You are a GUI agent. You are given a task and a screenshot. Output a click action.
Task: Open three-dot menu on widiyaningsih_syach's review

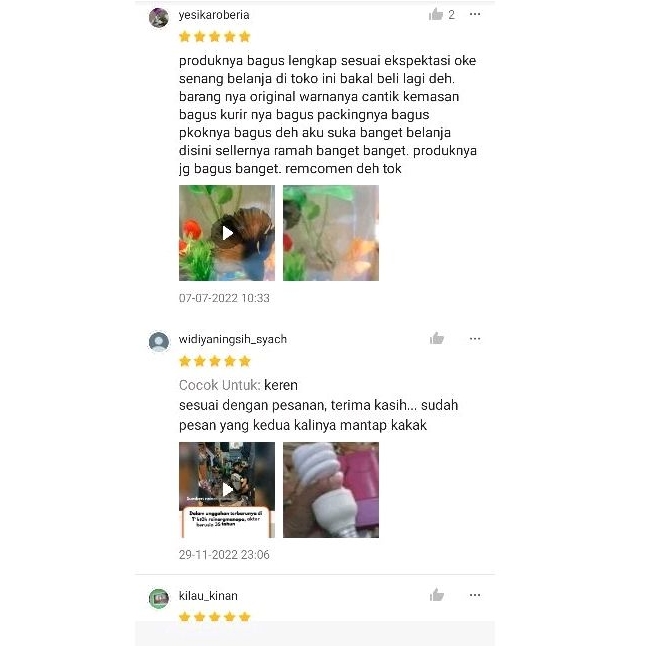pos(475,339)
